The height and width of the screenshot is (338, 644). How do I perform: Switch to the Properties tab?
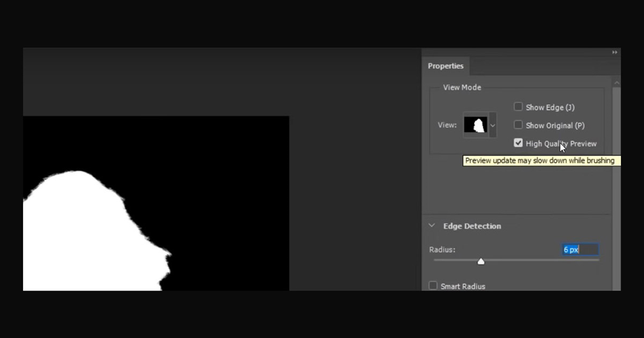[446, 66]
